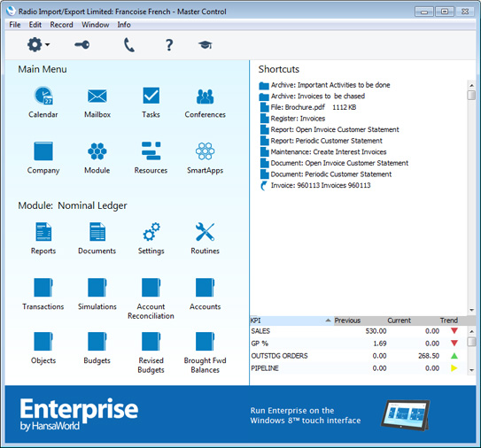This screenshot has width=481, height=448.
Task: Open the Info menu
Action: point(124,25)
